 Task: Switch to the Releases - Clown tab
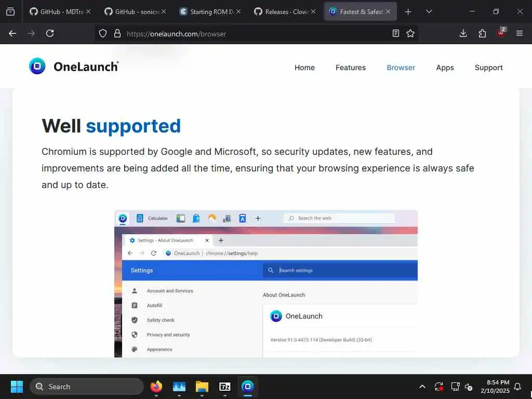[x=285, y=11]
